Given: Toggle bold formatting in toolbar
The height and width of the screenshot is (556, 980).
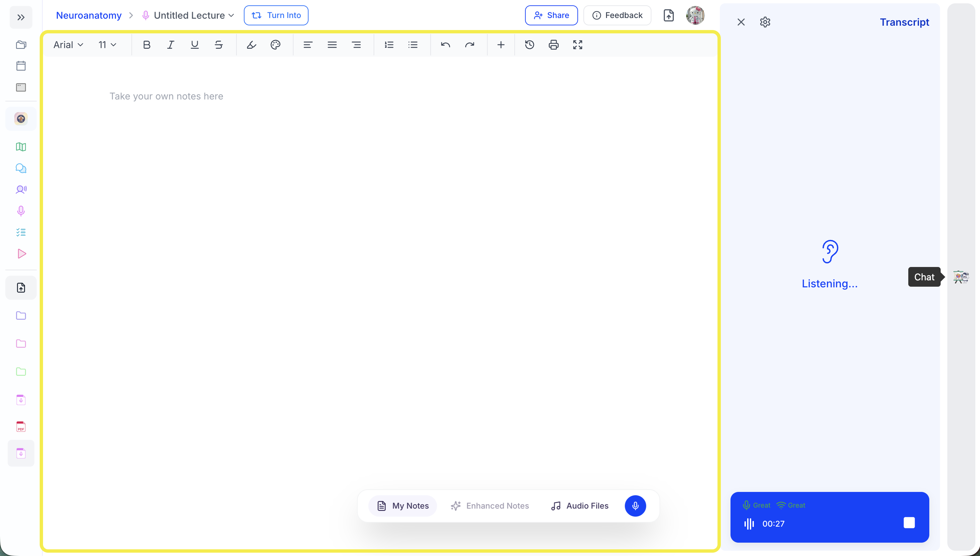Looking at the screenshot, I should 146,45.
